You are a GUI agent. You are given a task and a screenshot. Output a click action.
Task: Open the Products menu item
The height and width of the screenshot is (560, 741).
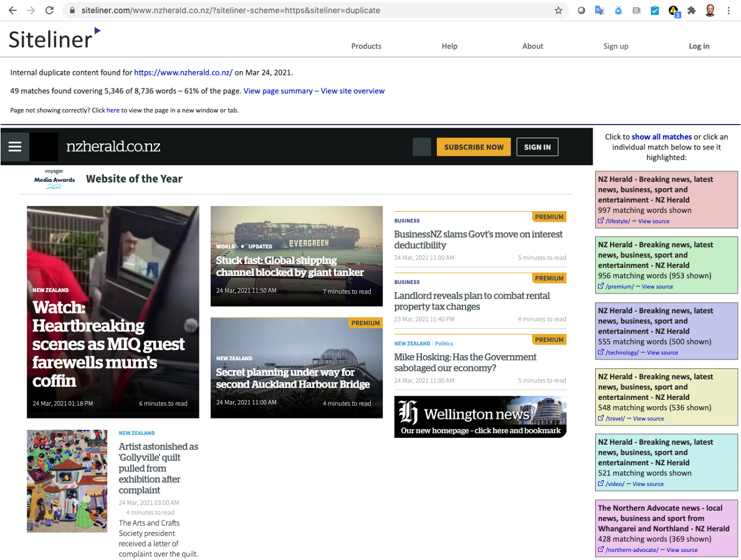point(366,46)
